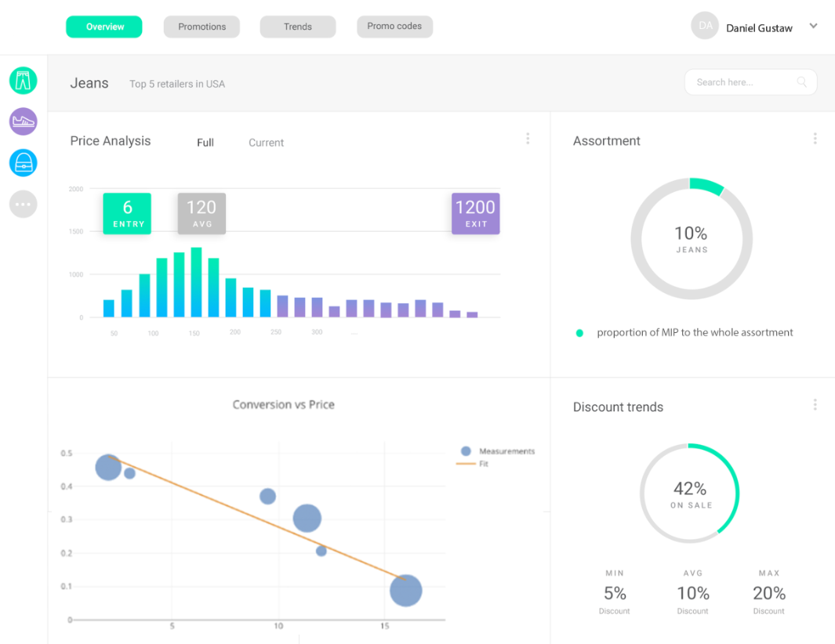Switch to the Trends tab
The width and height of the screenshot is (835, 644).
[298, 27]
